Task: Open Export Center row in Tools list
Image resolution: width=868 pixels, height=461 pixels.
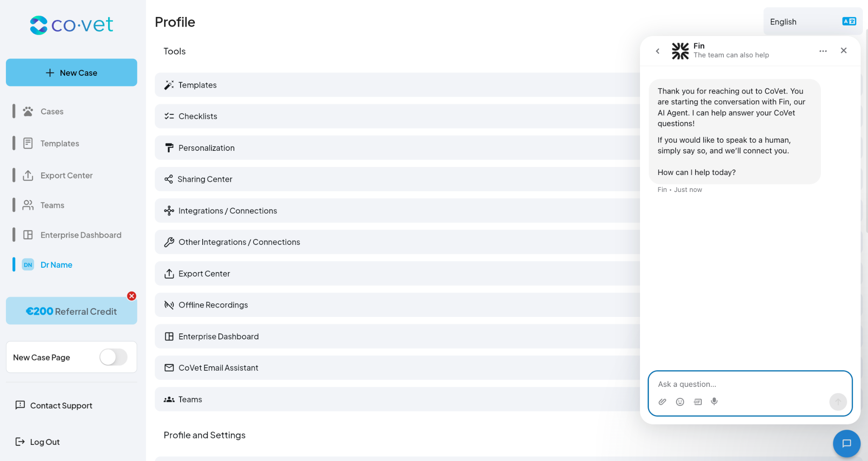Action: [398, 273]
